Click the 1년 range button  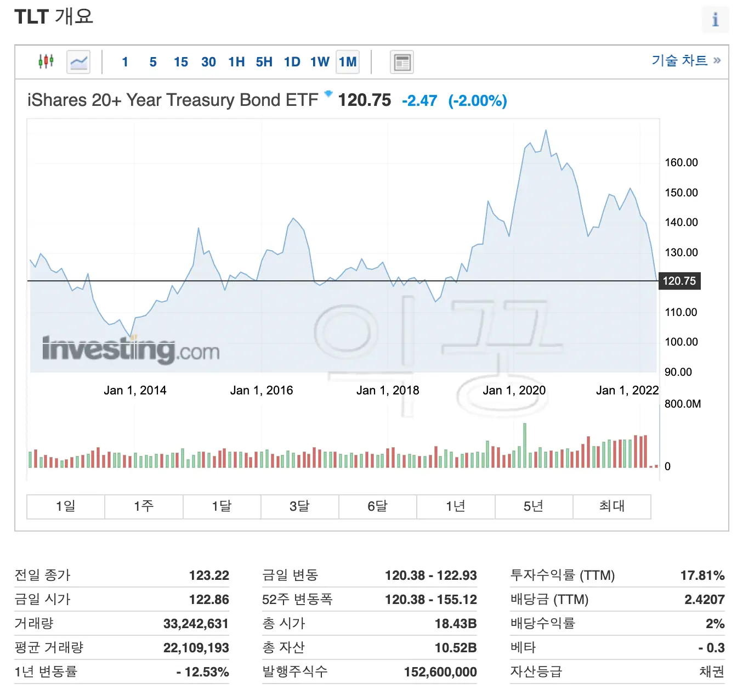click(455, 506)
